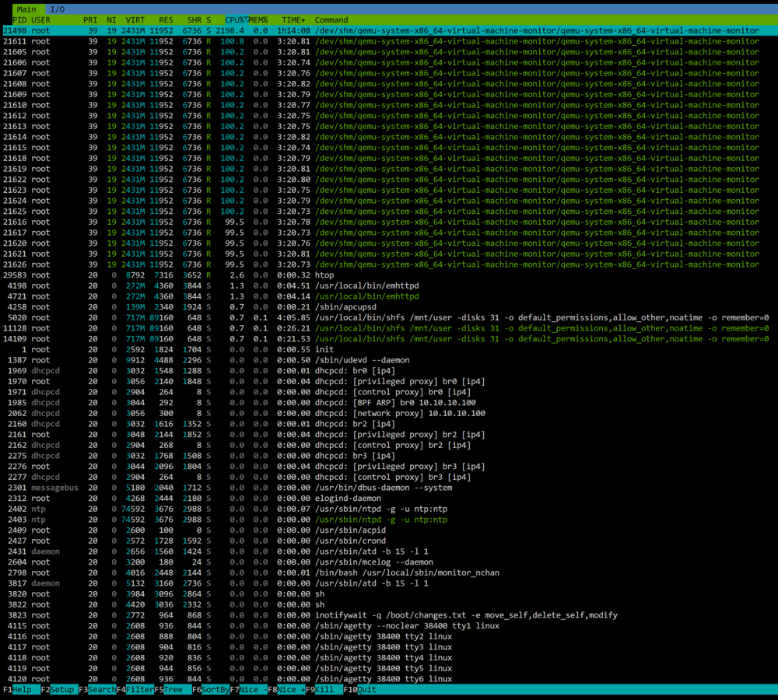Click the F9 Kill button

(324, 690)
